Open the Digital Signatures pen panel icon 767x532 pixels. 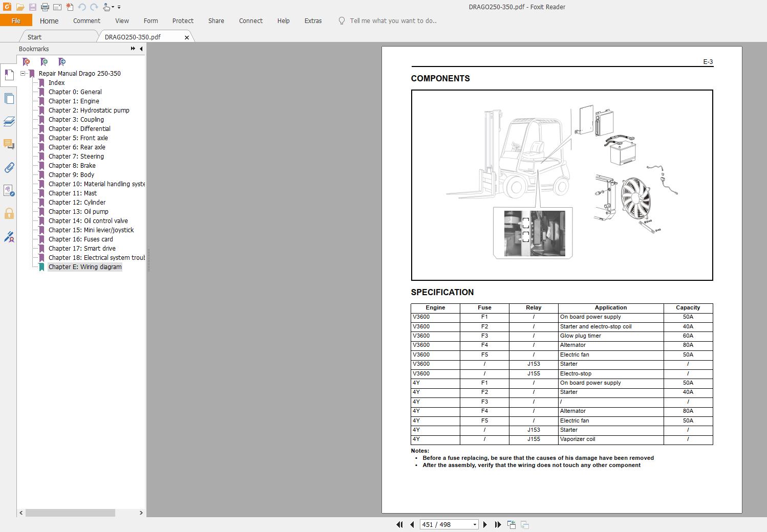(9, 237)
